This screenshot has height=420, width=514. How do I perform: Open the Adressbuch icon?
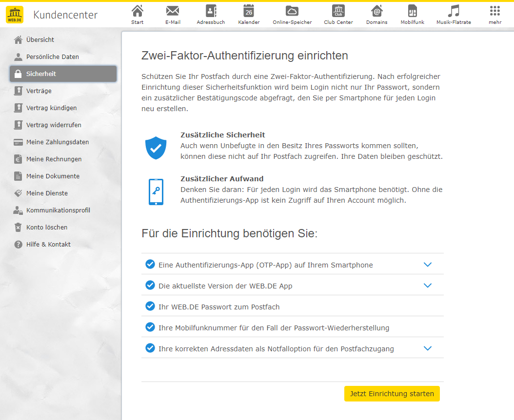click(x=211, y=11)
